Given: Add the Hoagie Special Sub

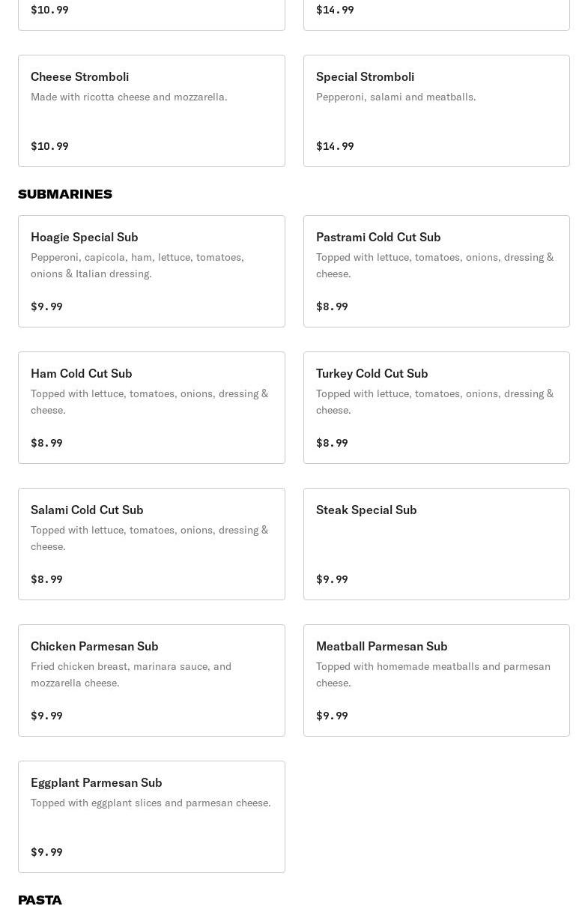Looking at the screenshot, I should point(151,271).
